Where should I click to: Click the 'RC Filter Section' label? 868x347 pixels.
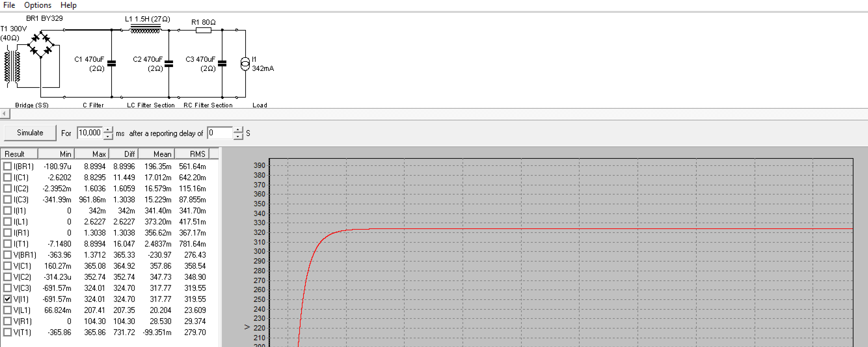[x=208, y=105]
